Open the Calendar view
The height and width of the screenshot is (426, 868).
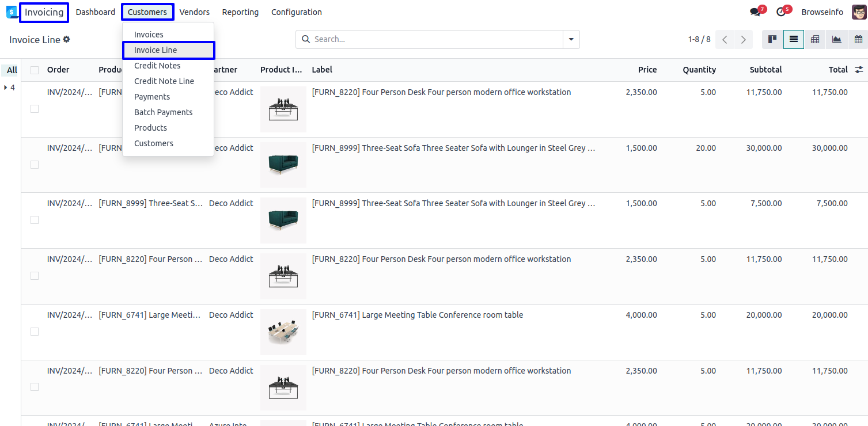coord(858,39)
